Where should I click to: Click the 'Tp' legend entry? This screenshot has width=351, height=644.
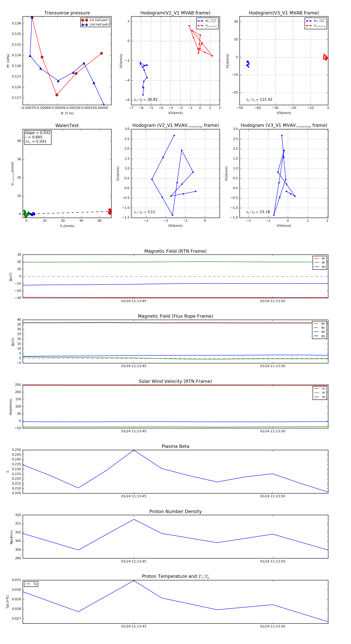(31, 584)
